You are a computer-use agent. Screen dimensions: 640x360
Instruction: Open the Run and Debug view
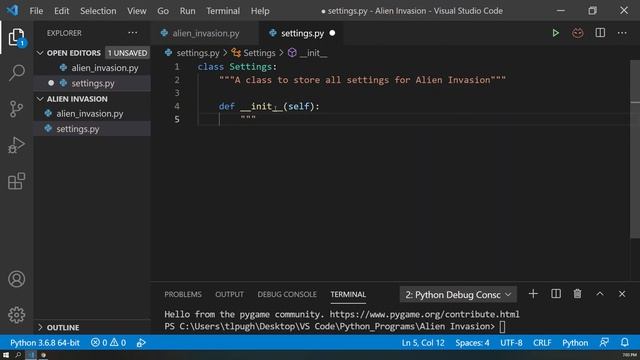pos(16,145)
